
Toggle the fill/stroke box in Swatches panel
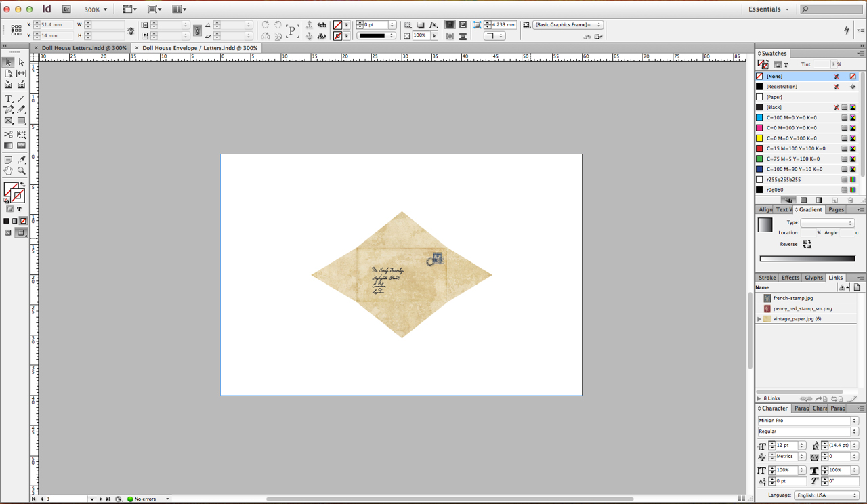click(x=763, y=64)
